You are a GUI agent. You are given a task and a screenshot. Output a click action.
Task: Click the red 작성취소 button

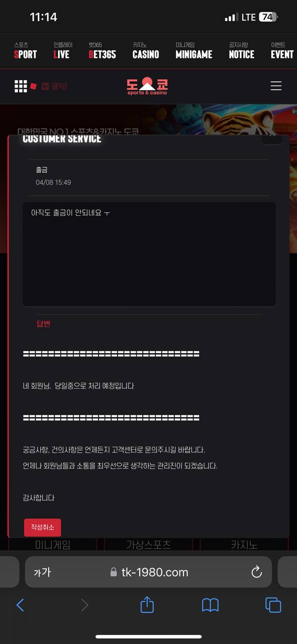click(x=42, y=527)
